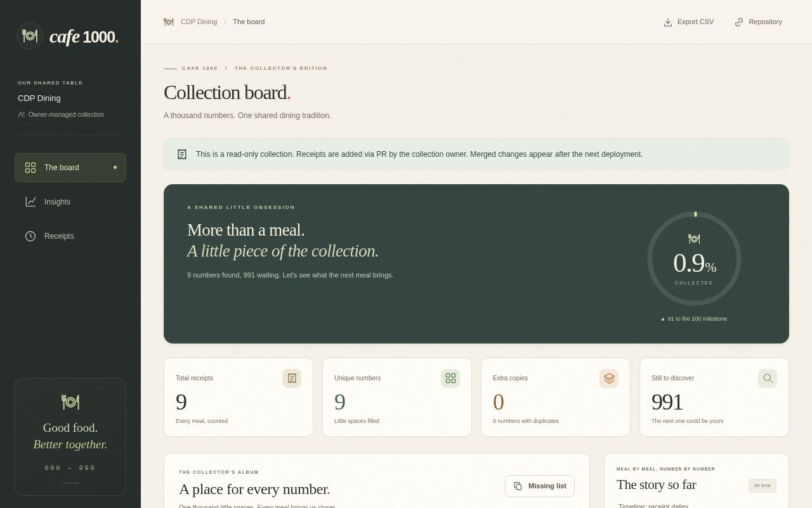The width and height of the screenshot is (812, 508).
Task: Click 'Timeline: receipt dates' text
Action: click(653, 505)
